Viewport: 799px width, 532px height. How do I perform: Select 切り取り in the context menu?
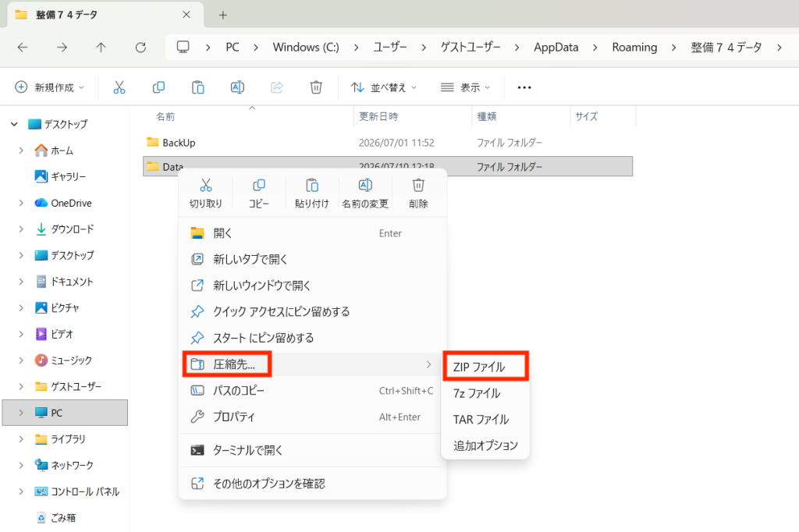[x=206, y=193]
